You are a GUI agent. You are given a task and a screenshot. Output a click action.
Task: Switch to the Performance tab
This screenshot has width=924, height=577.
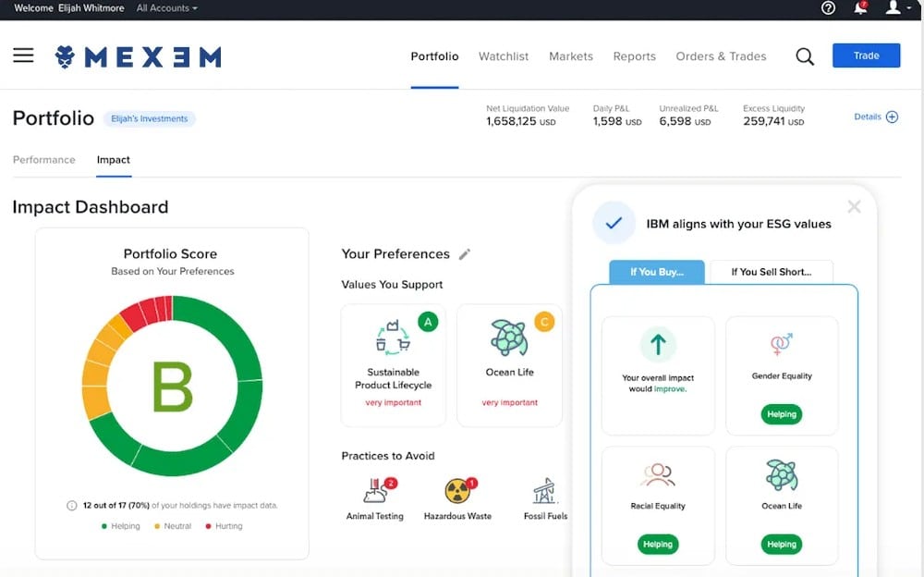(43, 160)
